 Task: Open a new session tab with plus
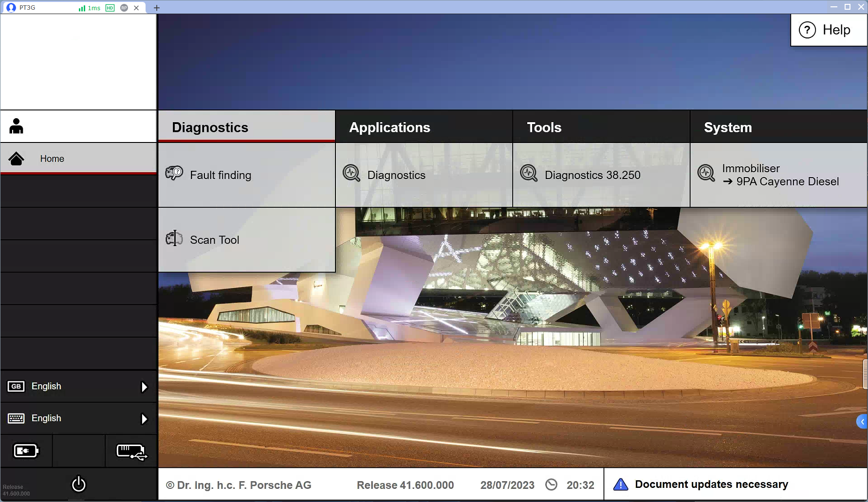coord(157,8)
